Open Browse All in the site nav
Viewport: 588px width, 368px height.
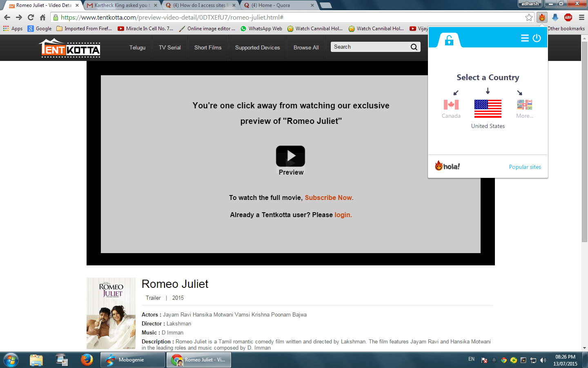point(306,47)
